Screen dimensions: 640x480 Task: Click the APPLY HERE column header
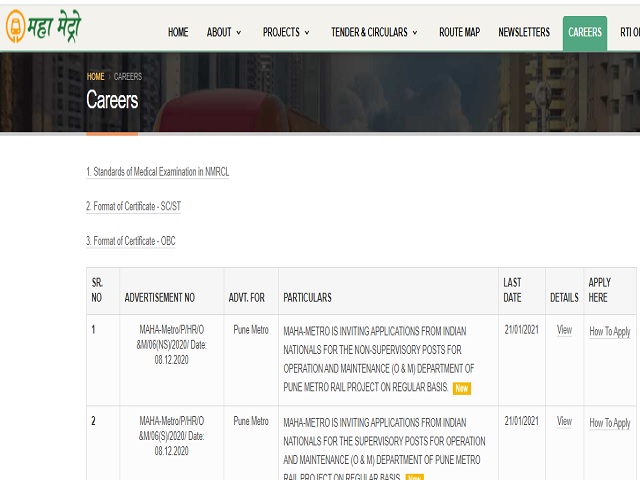coord(600,290)
